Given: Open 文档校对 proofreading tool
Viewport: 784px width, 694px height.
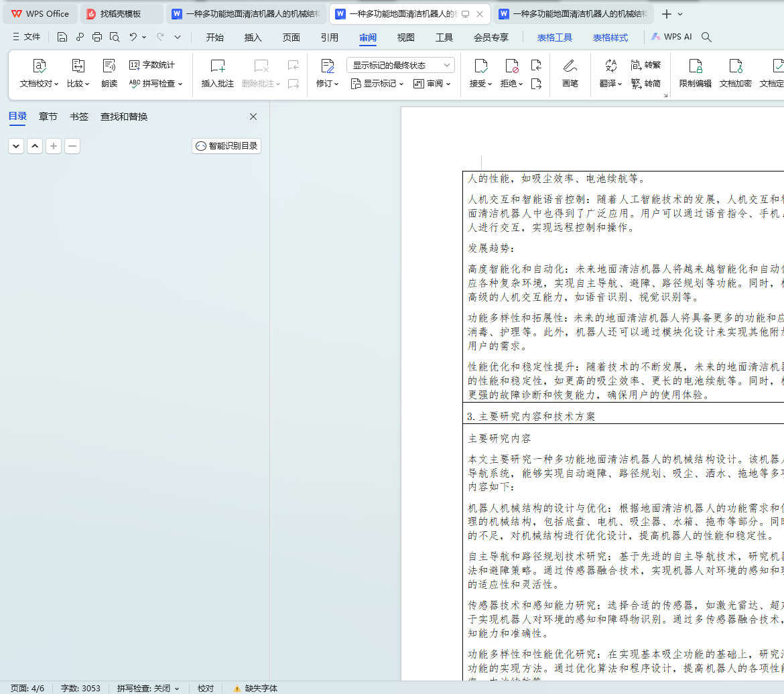Looking at the screenshot, I should (x=39, y=73).
